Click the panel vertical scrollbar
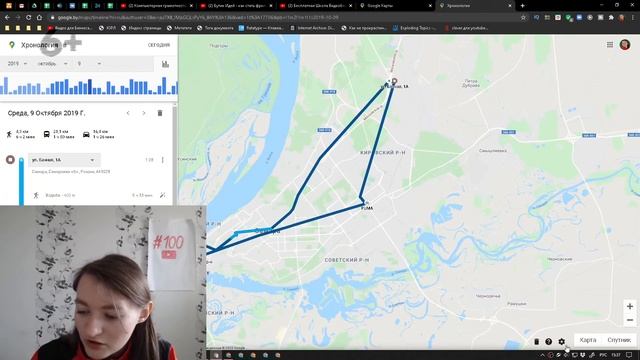 point(175,154)
